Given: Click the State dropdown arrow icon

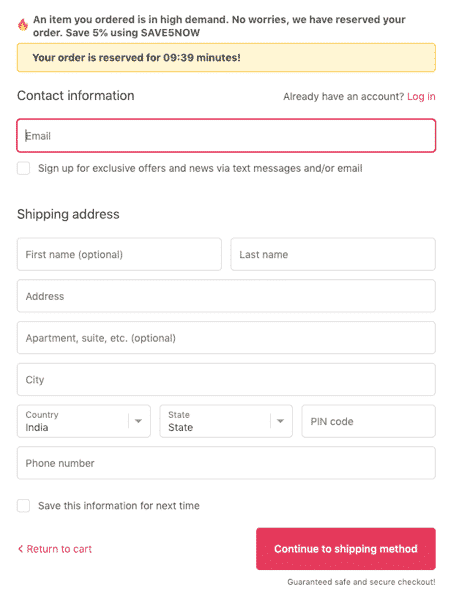Looking at the screenshot, I should [x=280, y=421].
